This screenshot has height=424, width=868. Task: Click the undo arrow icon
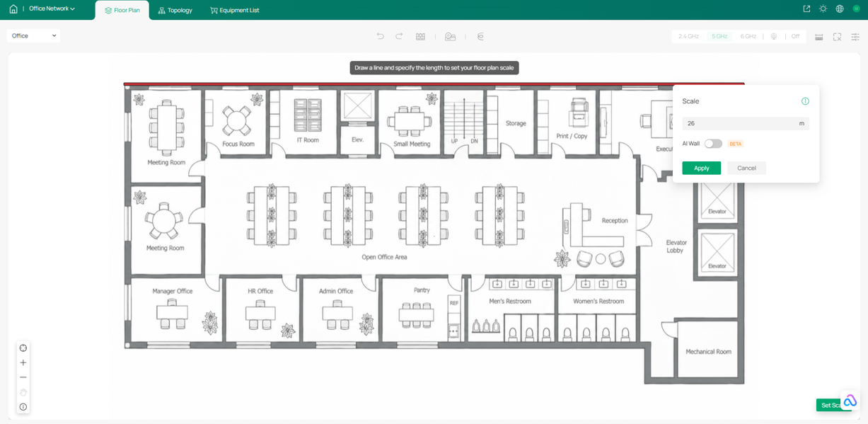point(380,36)
